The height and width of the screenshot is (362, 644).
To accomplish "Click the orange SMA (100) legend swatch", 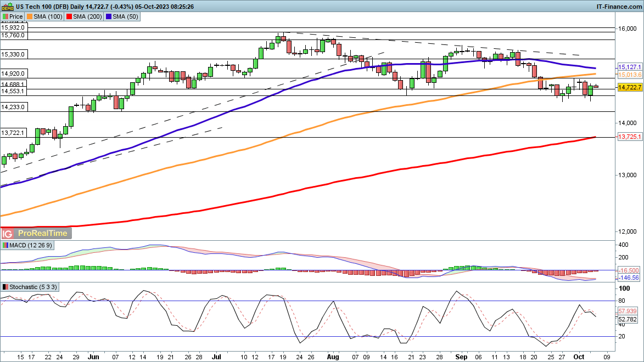I will (x=29, y=17).
